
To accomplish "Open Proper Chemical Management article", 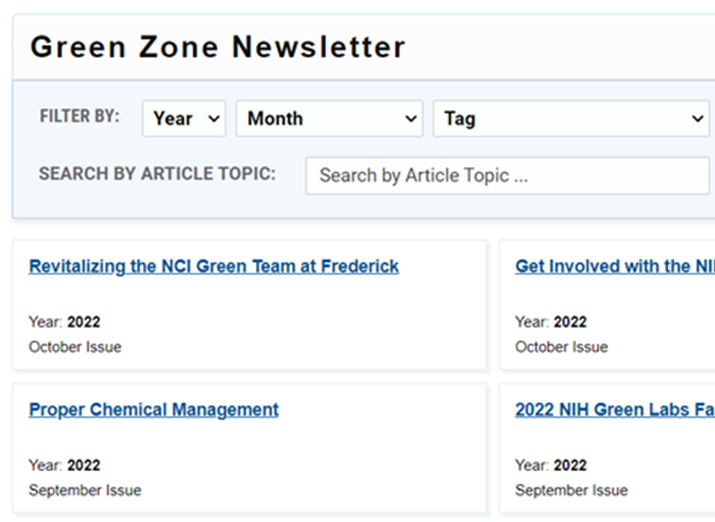I will (154, 410).
